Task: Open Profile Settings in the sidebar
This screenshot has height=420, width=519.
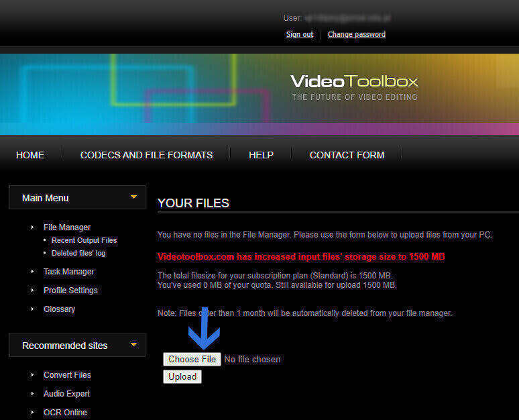Action: point(70,291)
